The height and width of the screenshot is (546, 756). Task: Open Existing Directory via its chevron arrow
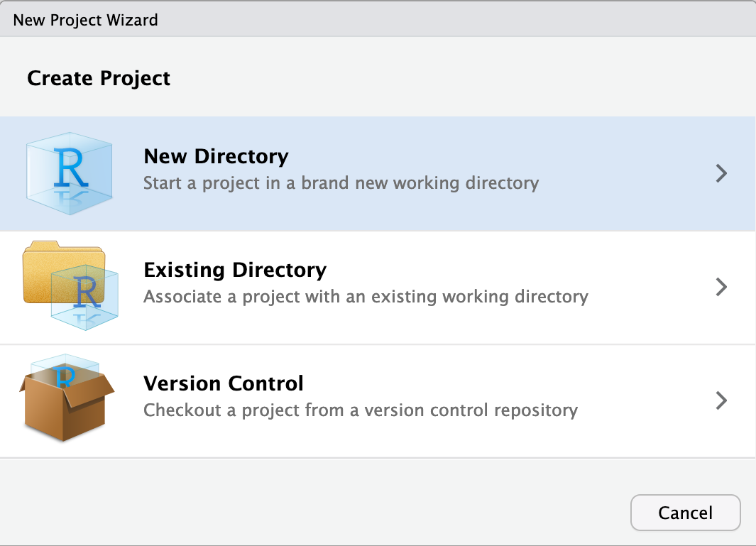721,287
